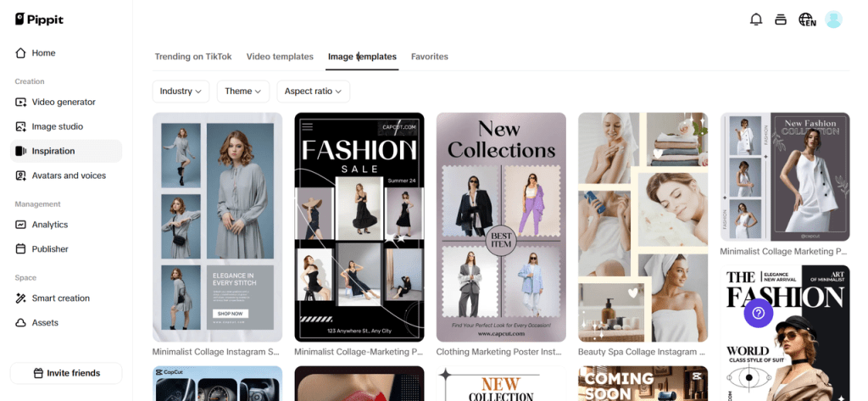Expand the Industry filter dropdown

181,92
